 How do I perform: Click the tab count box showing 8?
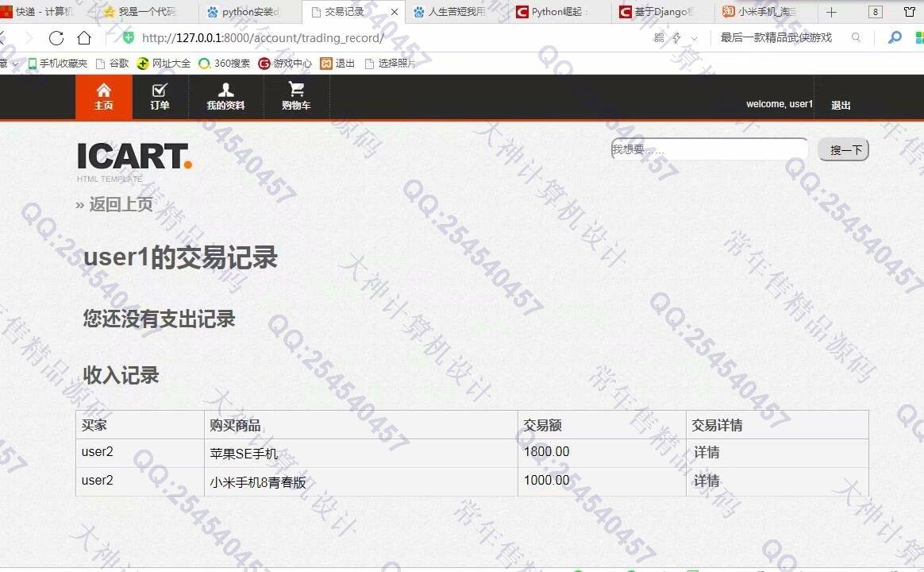coord(876,12)
